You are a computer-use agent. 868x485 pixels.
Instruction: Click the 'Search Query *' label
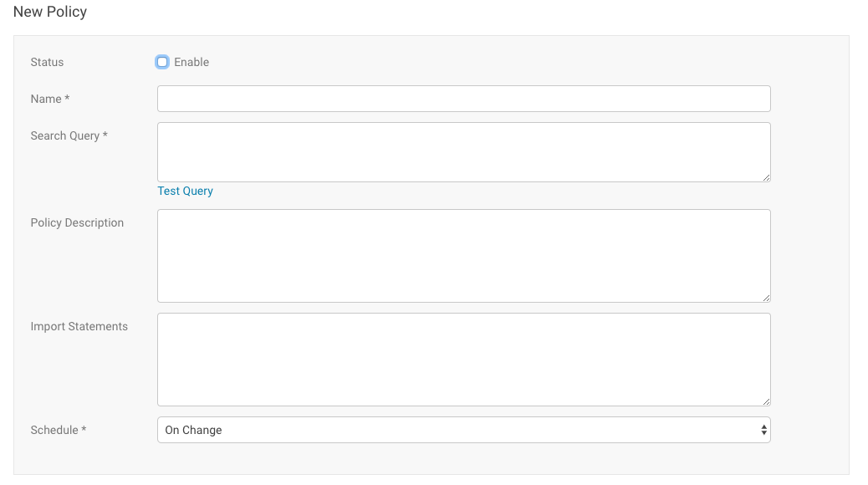69,135
